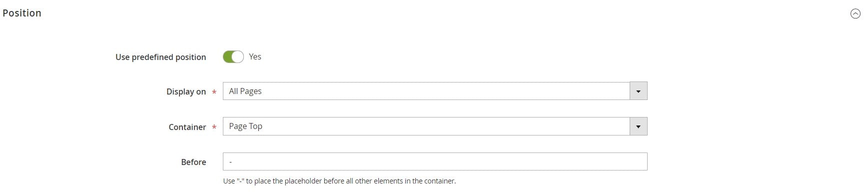Open the Display on select showing All Pages
This screenshot has height=195, width=868.
435,91
